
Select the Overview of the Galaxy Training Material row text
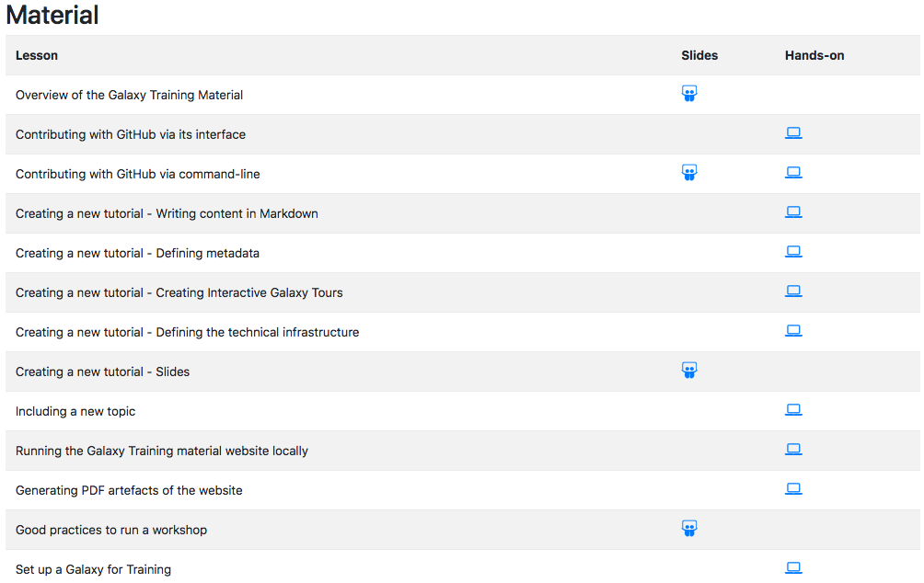click(129, 95)
